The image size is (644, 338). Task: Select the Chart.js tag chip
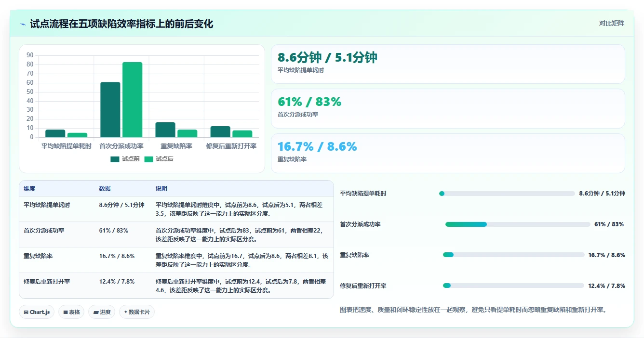click(37, 312)
